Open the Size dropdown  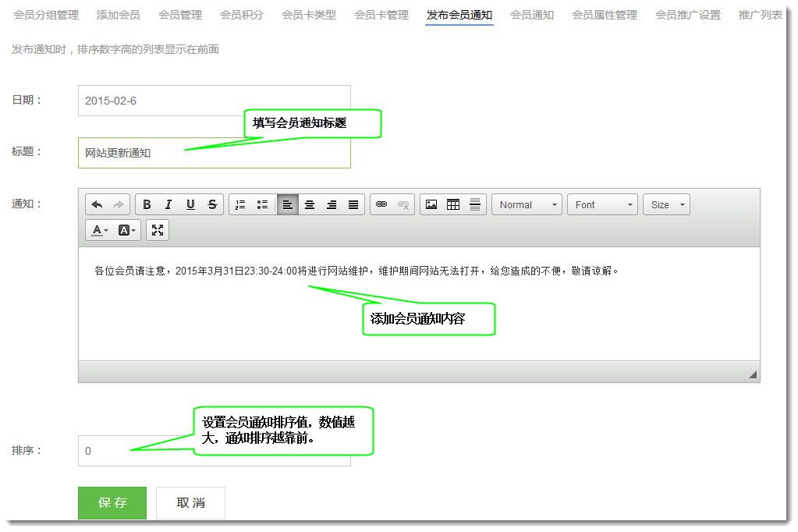(667, 204)
